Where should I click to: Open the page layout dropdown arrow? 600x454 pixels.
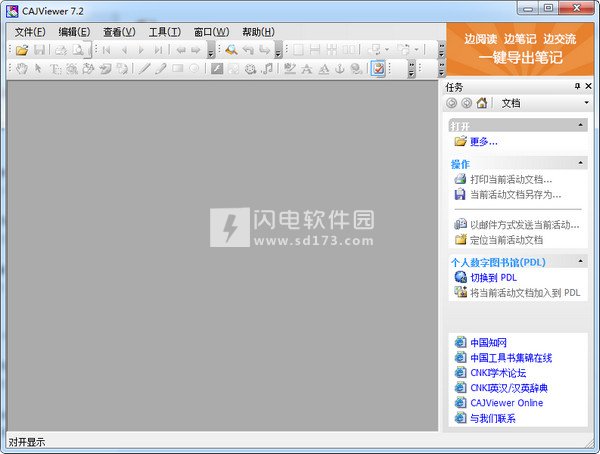click(387, 50)
